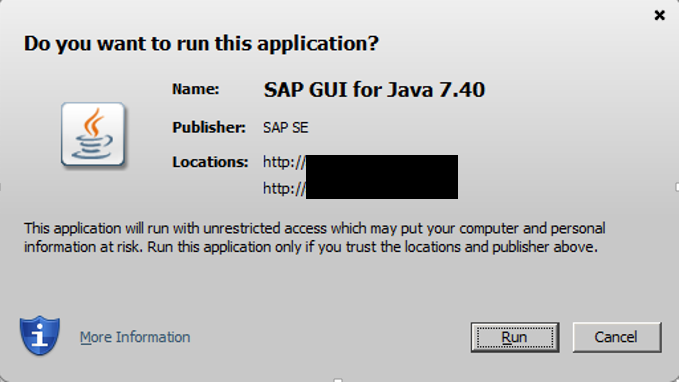
Task: Click the resize handle on the left edge
Action: tap(1, 187)
